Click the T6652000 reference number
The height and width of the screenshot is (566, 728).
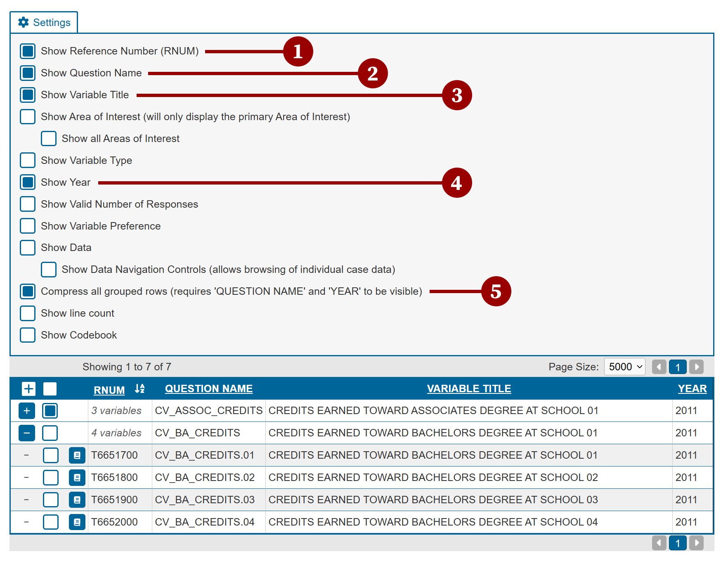114,522
